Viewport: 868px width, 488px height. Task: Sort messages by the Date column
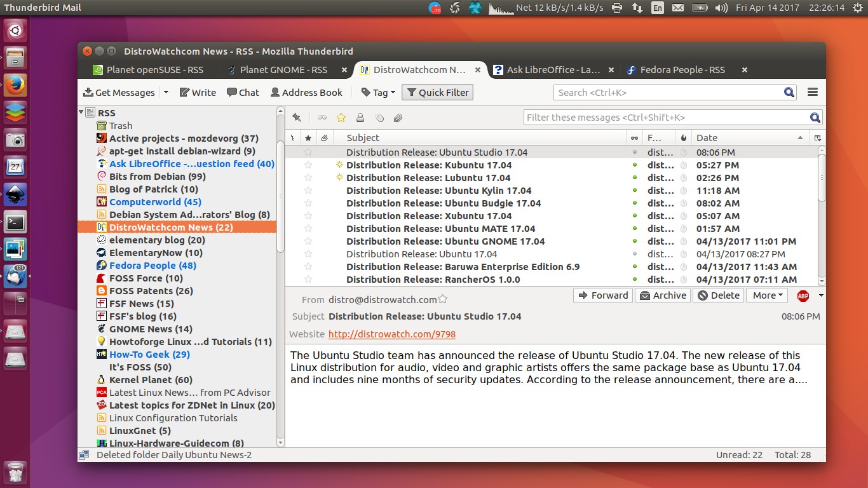pyautogui.click(x=750, y=138)
